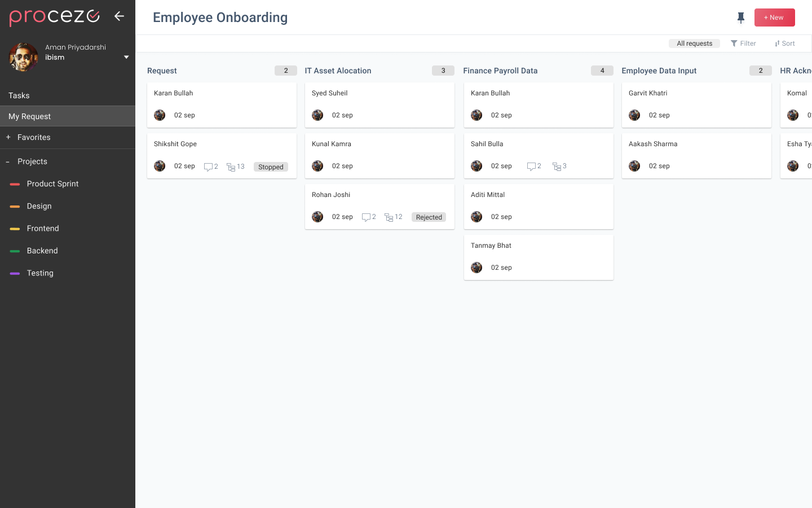Open comments icon on Sahil Bulla card
Screen dimensions: 812x508
pyautogui.click(x=531, y=167)
